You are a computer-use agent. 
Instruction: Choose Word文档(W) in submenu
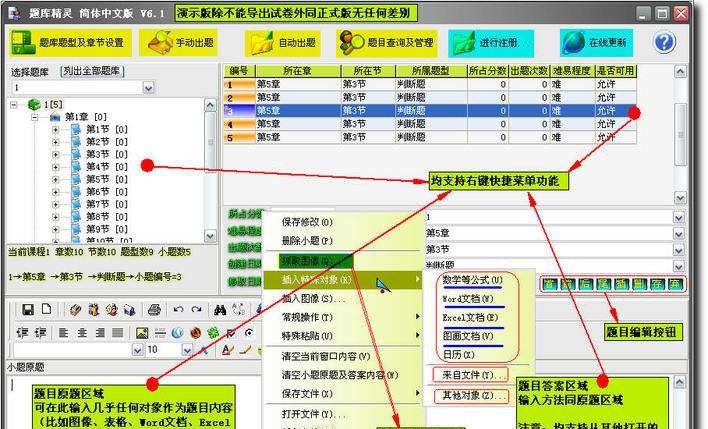468,299
